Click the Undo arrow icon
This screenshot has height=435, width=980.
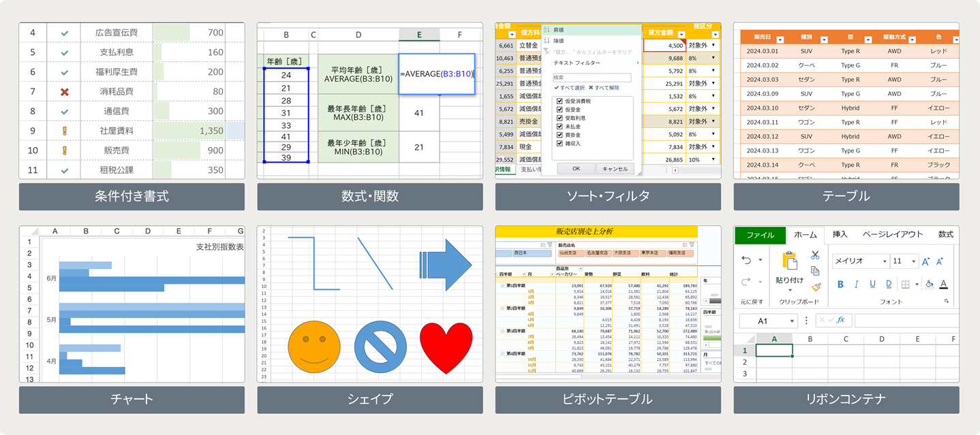click(x=748, y=259)
